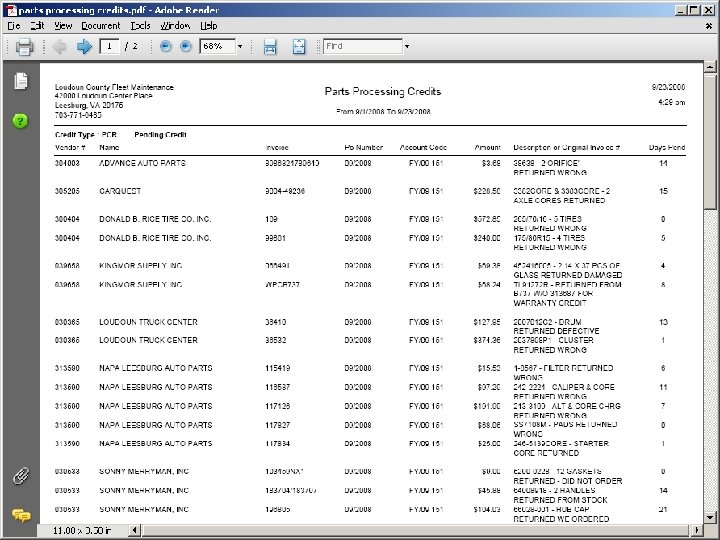This screenshot has height=540, width=720.
Task: Click the Parts Processing Credits title
Action: [x=382, y=91]
